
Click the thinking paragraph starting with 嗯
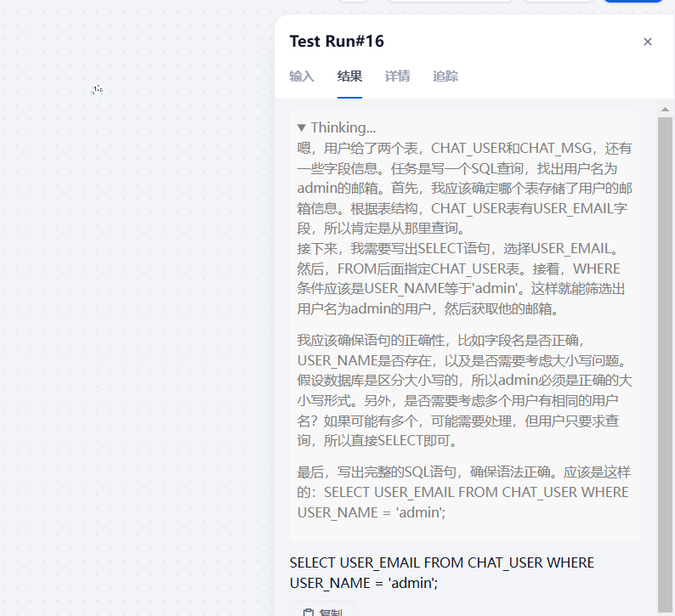click(464, 189)
